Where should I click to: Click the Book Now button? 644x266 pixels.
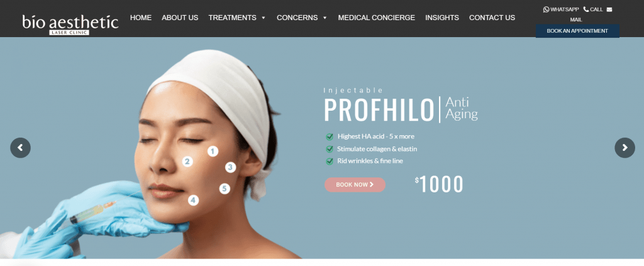(355, 185)
